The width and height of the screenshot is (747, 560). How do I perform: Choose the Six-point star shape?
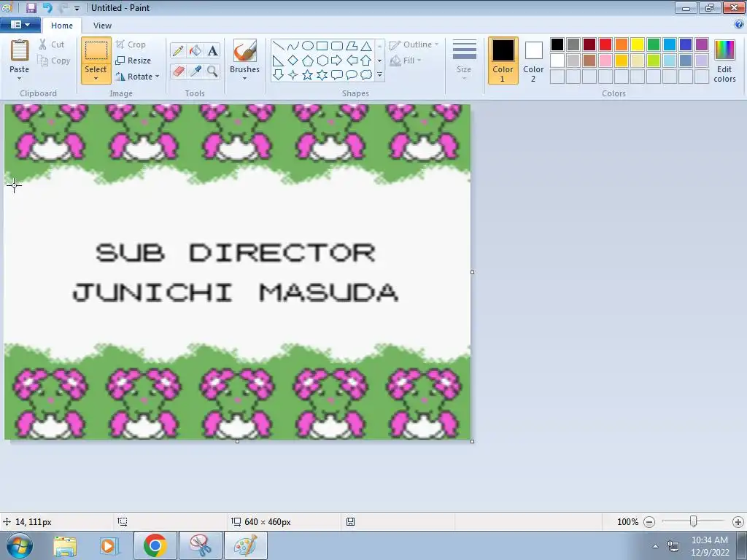[322, 75]
